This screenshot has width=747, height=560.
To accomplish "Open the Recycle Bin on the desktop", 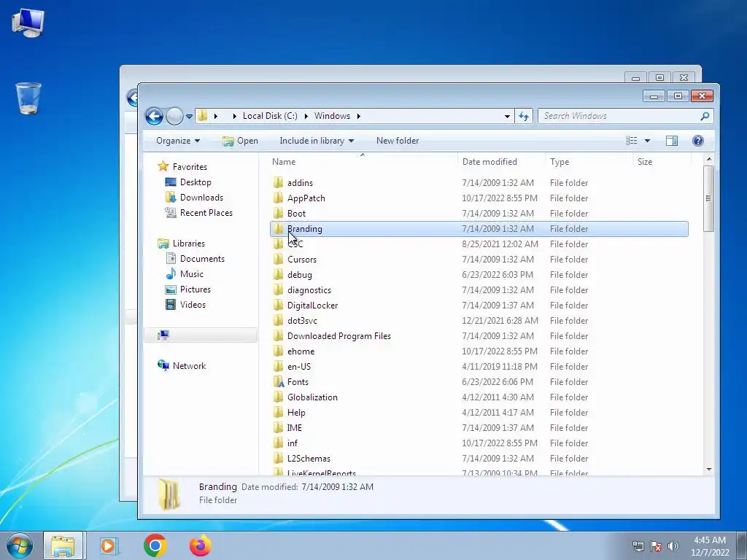I will pyautogui.click(x=28, y=98).
